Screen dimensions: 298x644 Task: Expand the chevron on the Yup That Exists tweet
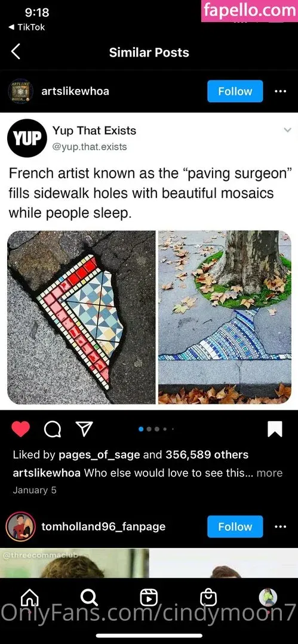point(288,130)
